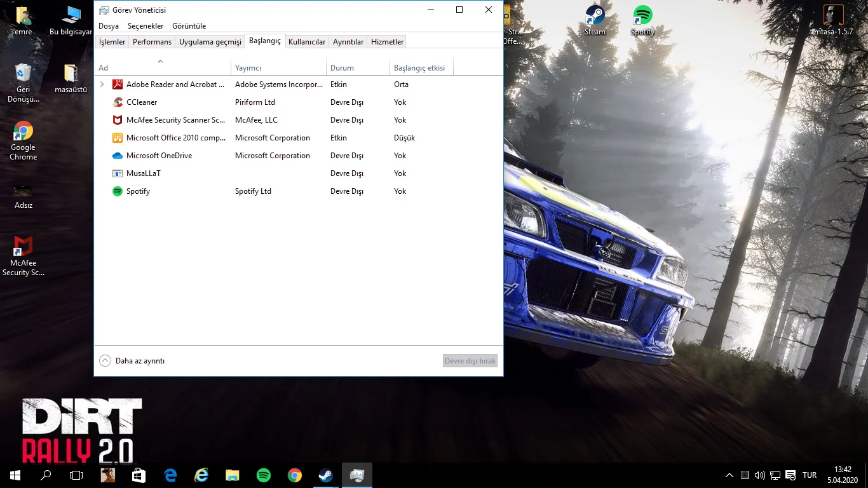Collapse Task Manager with Daha az ayrıntı
Screen dimensions: 868x488
point(132,361)
